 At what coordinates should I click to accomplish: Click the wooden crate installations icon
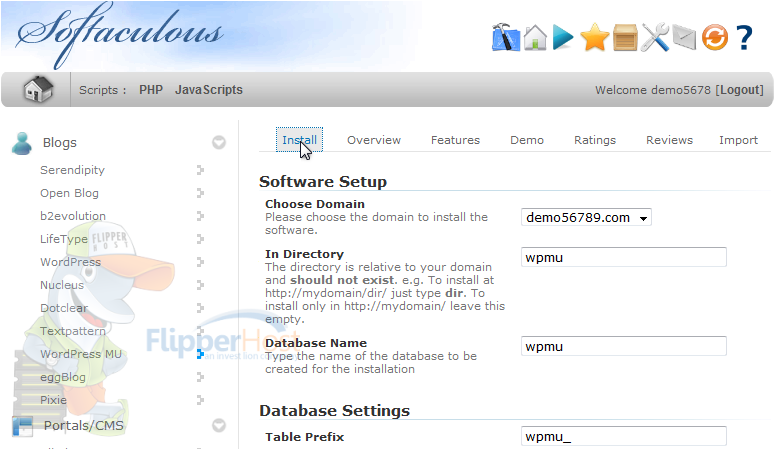click(625, 38)
